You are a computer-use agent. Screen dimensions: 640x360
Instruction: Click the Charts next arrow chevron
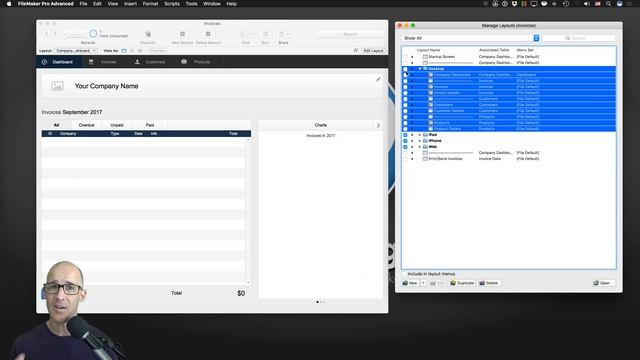(378, 125)
